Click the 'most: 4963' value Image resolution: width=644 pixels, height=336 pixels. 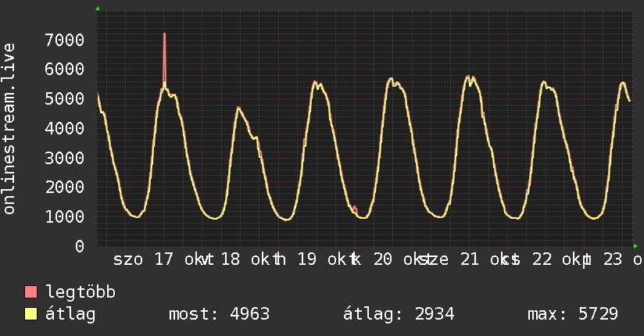(219, 314)
